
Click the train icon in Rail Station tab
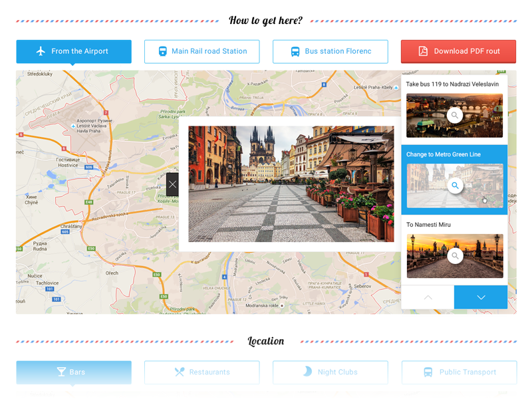coord(162,51)
